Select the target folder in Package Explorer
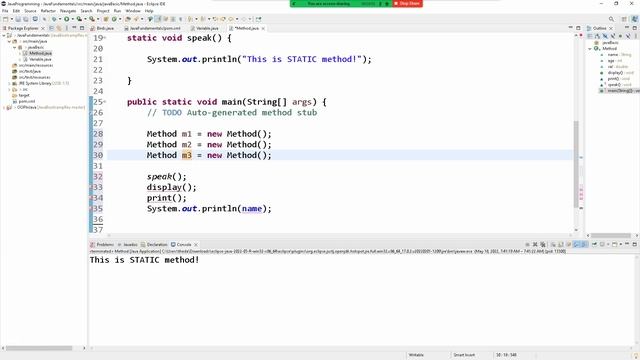The image size is (640, 360). click(21, 95)
